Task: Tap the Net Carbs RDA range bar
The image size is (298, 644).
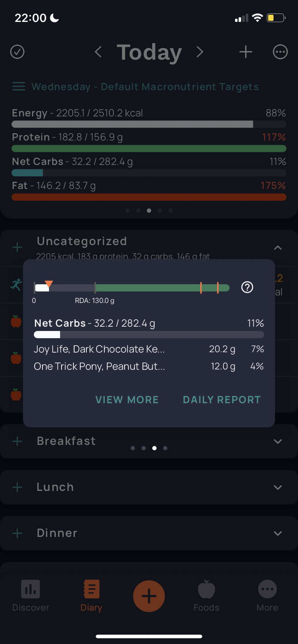Action: pyautogui.click(x=132, y=287)
